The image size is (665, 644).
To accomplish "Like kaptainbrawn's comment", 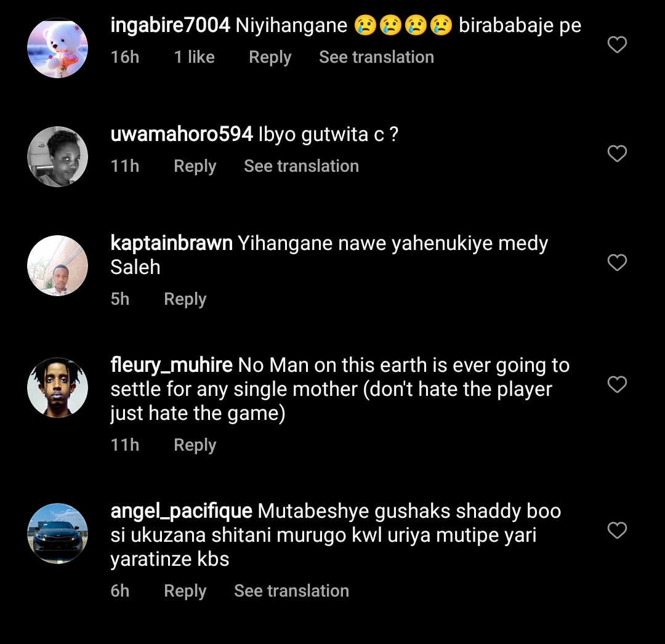I will (x=617, y=263).
